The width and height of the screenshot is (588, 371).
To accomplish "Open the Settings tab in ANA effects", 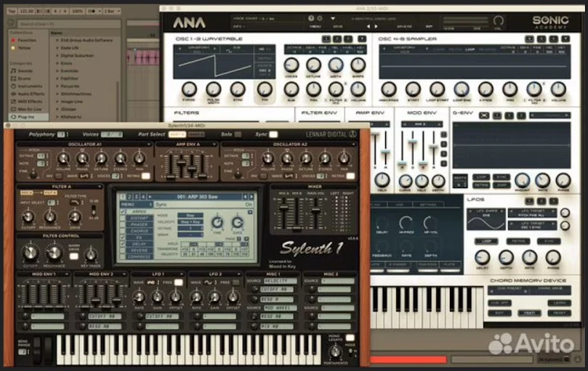I will (428, 205).
